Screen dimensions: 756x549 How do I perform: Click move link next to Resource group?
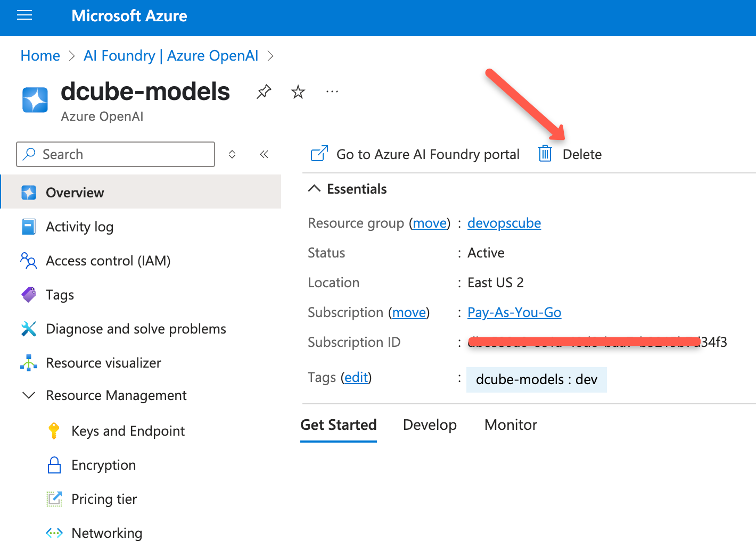coord(430,223)
